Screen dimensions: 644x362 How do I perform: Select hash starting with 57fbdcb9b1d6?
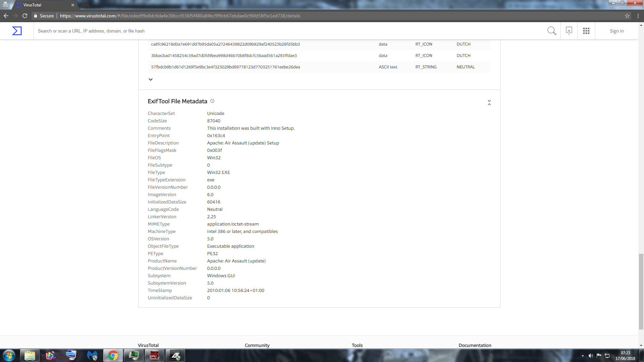tap(225, 67)
